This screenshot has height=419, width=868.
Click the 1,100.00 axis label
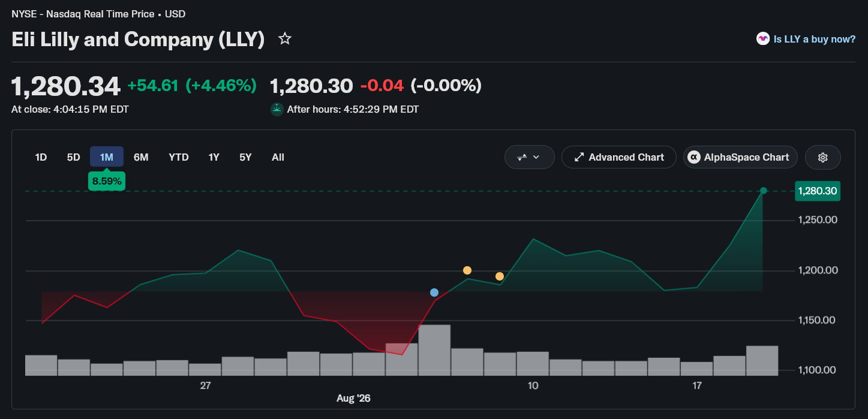tap(817, 370)
